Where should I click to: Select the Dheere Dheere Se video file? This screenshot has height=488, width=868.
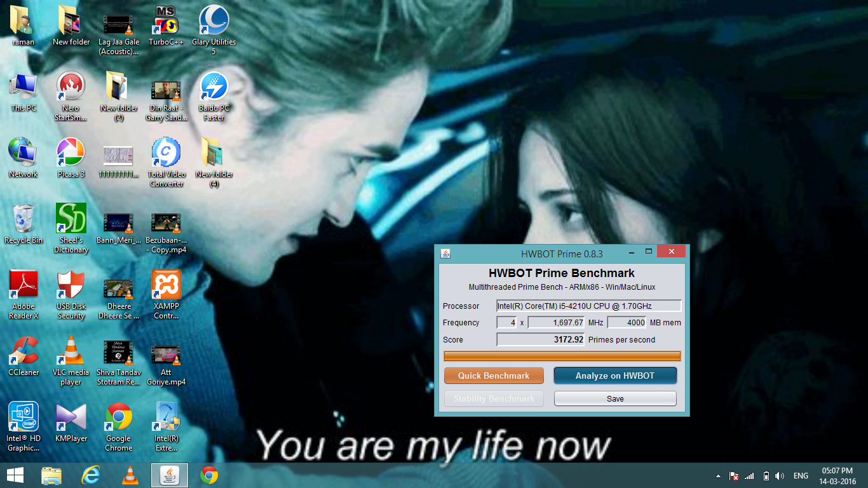(118, 288)
